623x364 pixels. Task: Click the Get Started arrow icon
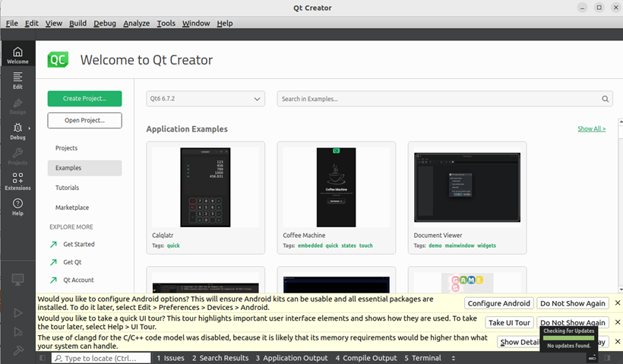53,245
